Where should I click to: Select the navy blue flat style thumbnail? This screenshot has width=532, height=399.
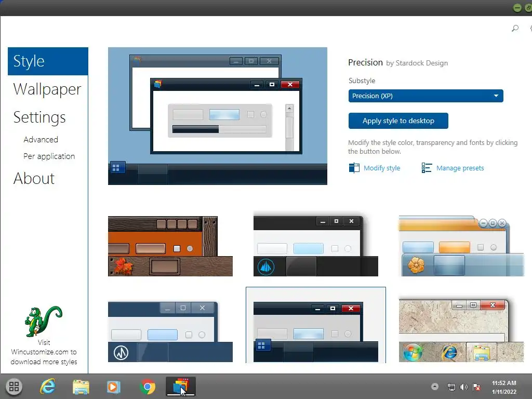click(170, 331)
